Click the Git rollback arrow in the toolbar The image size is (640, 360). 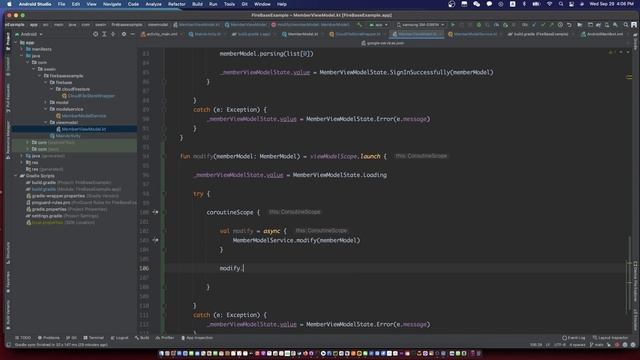pyautogui.click(x=569, y=25)
